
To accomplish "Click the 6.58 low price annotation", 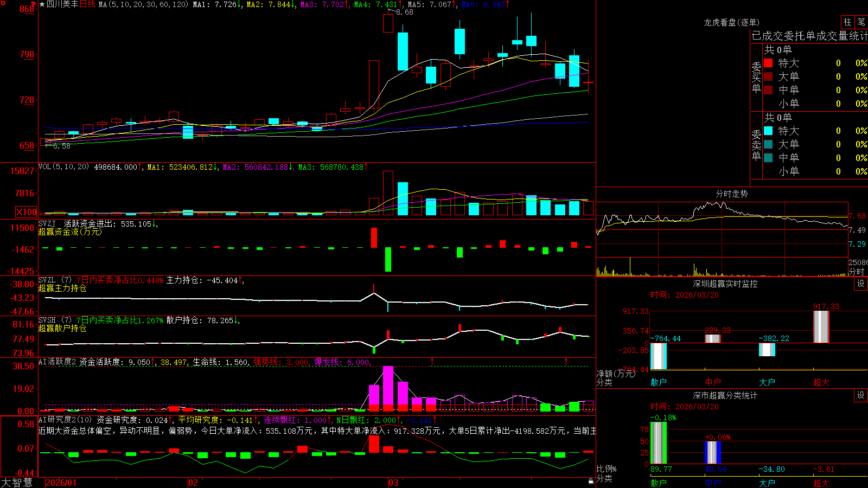I will coord(62,146).
